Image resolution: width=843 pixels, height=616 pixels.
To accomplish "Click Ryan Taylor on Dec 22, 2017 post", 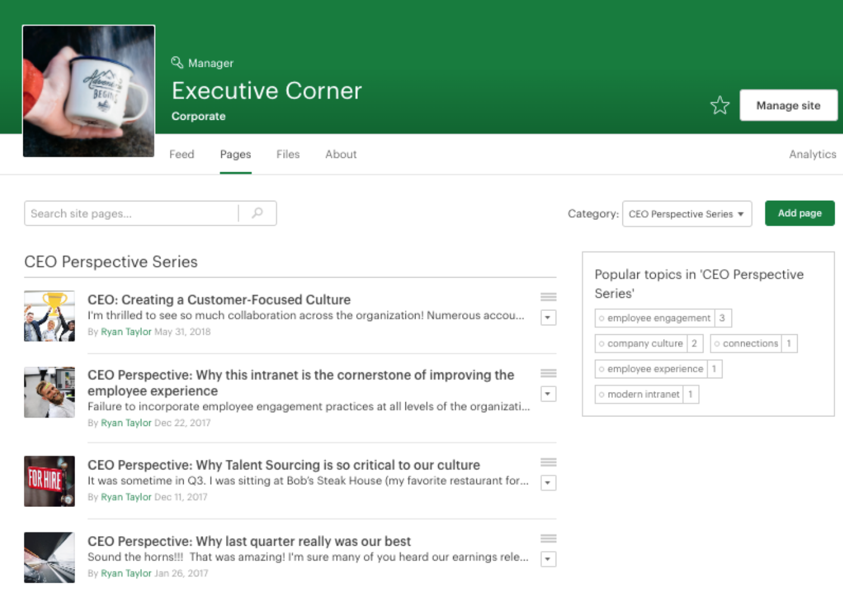I will (126, 423).
